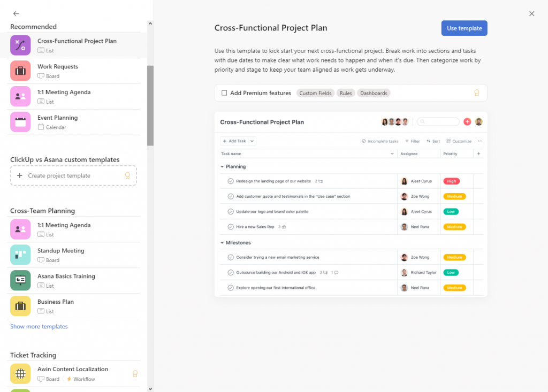Click the premium badge beside Awin Content Localization

click(x=135, y=374)
